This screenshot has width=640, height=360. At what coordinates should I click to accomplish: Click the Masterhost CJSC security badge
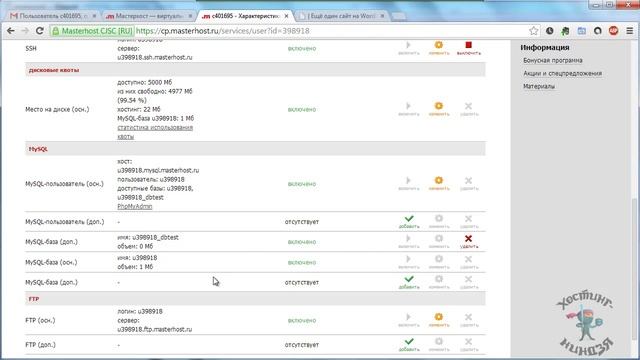point(92,31)
